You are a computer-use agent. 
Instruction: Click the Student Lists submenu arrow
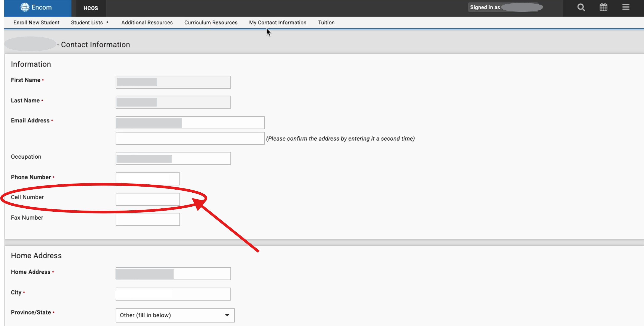(x=107, y=22)
